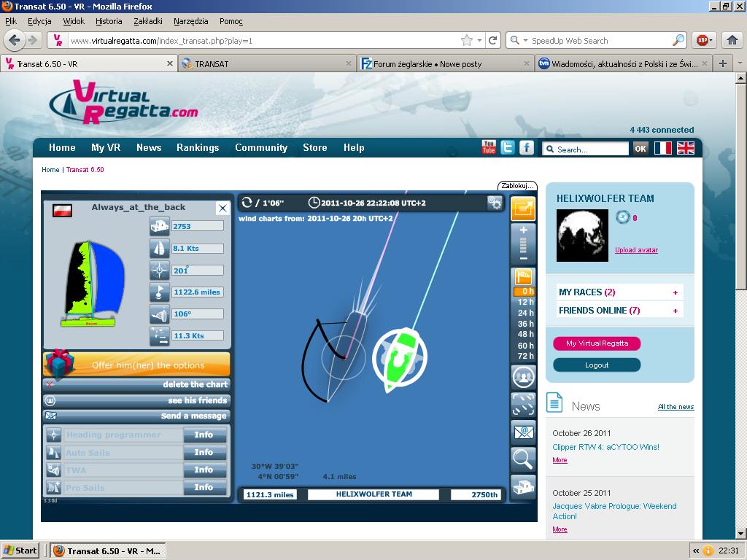Expand the FRIENDS ONLINE section

pos(675,311)
